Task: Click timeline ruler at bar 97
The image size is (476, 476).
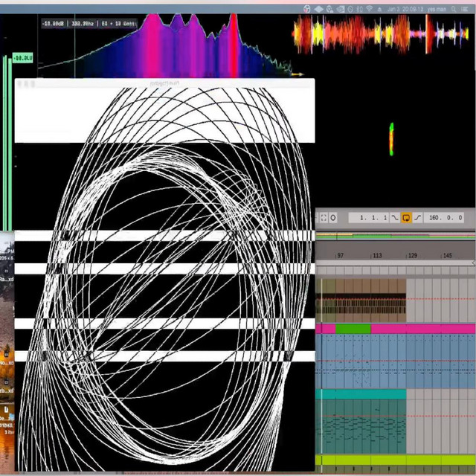Action: pyautogui.click(x=340, y=255)
